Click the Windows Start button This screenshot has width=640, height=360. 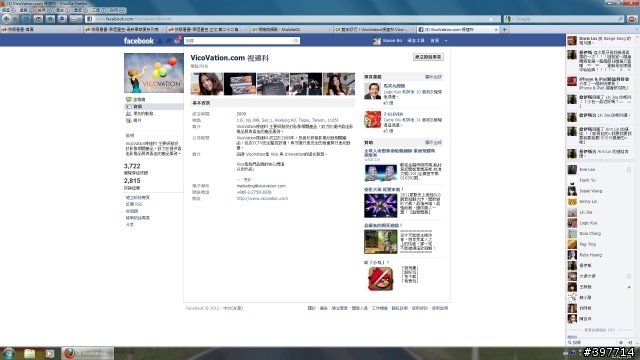9,353
